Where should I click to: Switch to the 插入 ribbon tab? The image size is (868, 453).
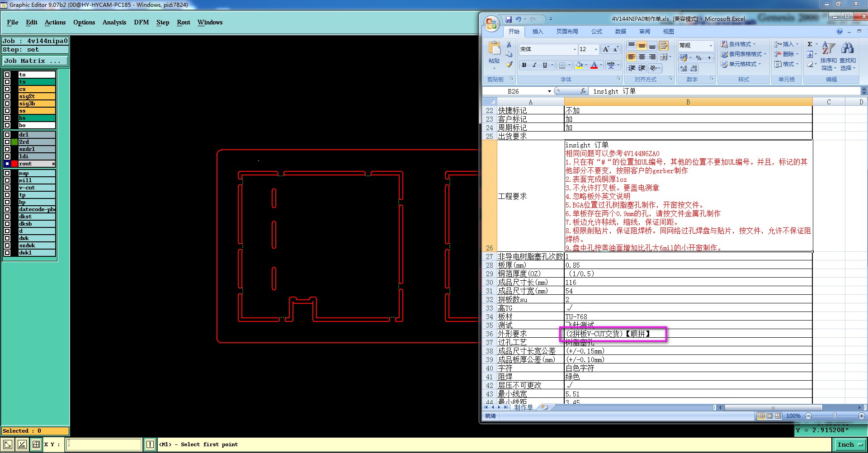click(x=538, y=32)
